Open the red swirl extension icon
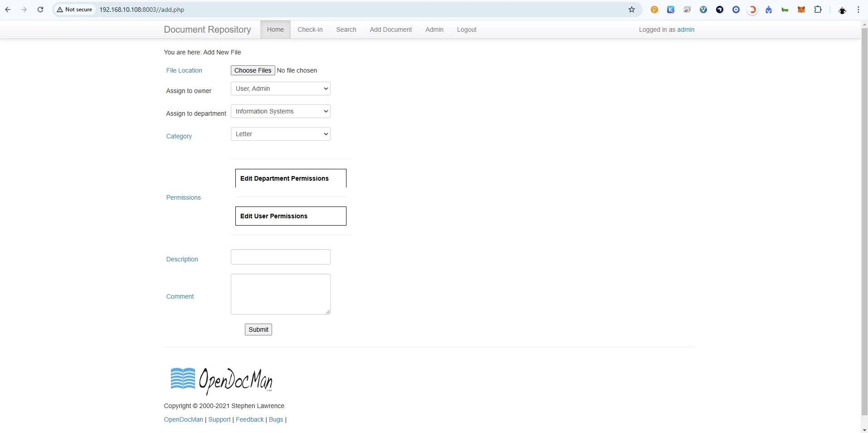Viewport: 868px width, 433px height. click(x=752, y=10)
